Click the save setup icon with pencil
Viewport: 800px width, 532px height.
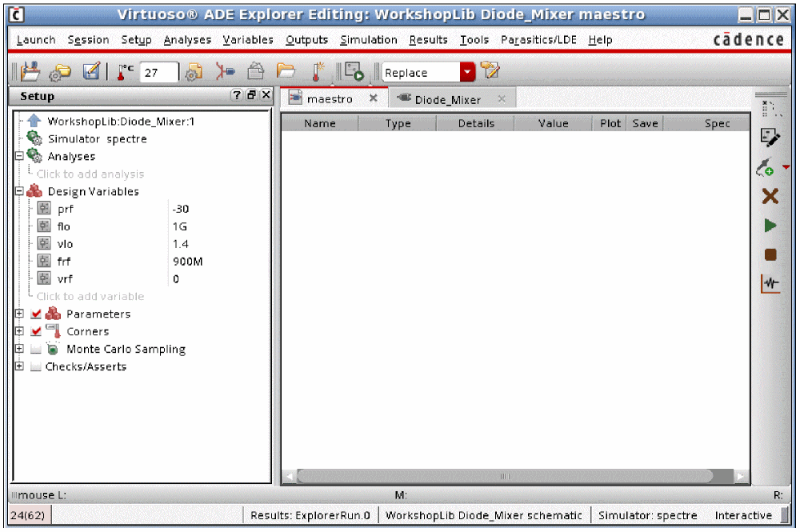coord(91,73)
